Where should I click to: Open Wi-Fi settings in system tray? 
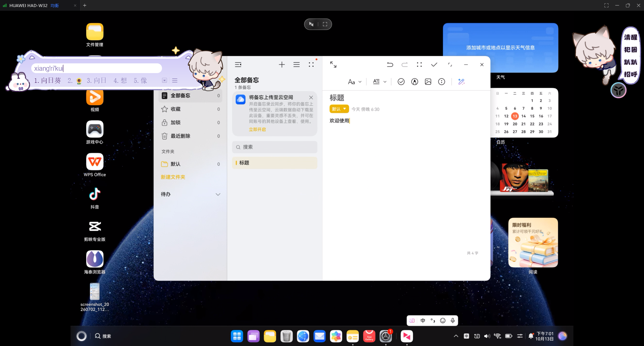(497, 336)
